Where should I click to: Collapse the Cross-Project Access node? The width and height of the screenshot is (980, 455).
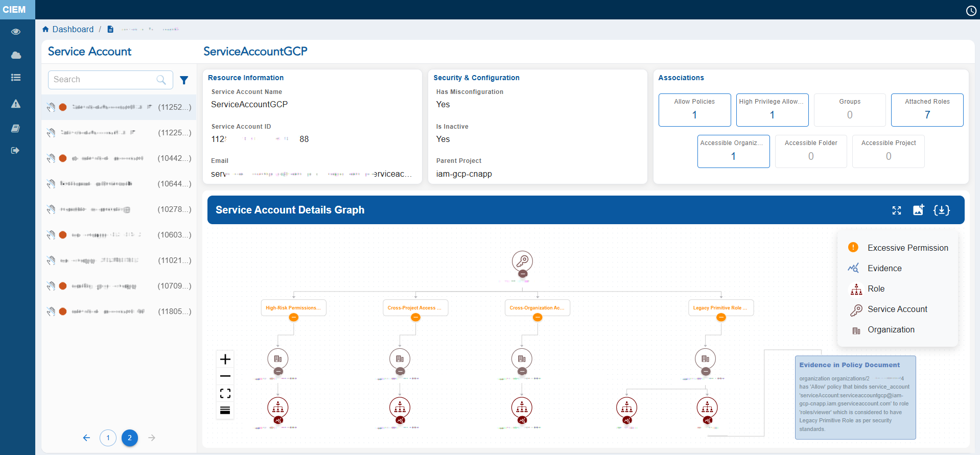(x=415, y=318)
